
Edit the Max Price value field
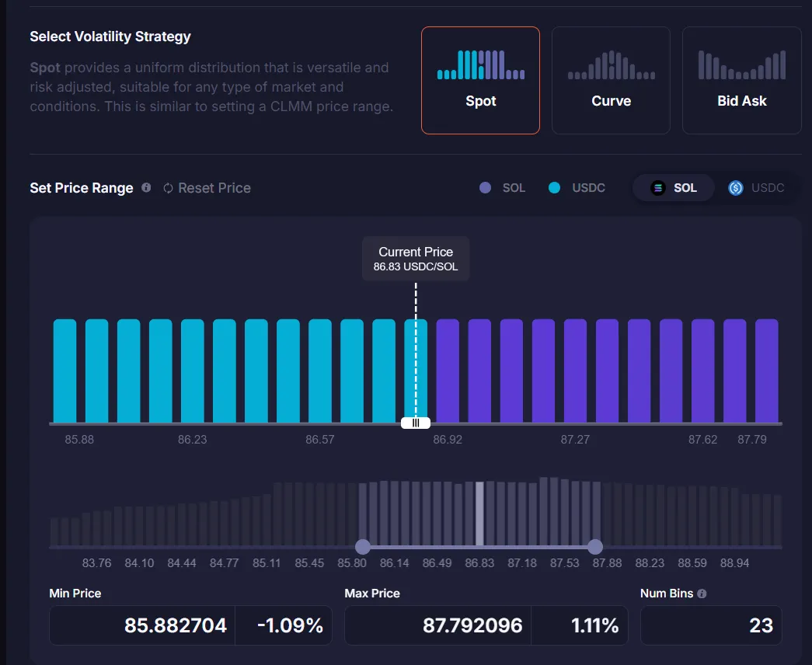437,625
